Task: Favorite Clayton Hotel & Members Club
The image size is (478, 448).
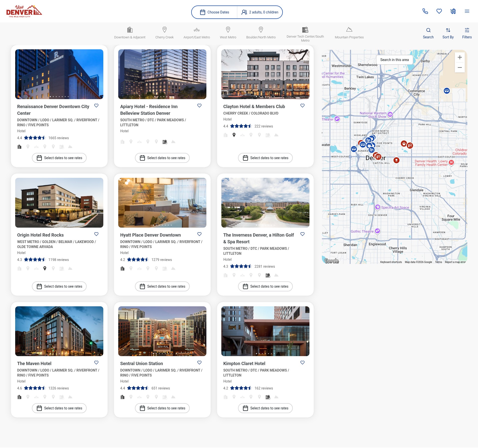Action: (x=302, y=106)
